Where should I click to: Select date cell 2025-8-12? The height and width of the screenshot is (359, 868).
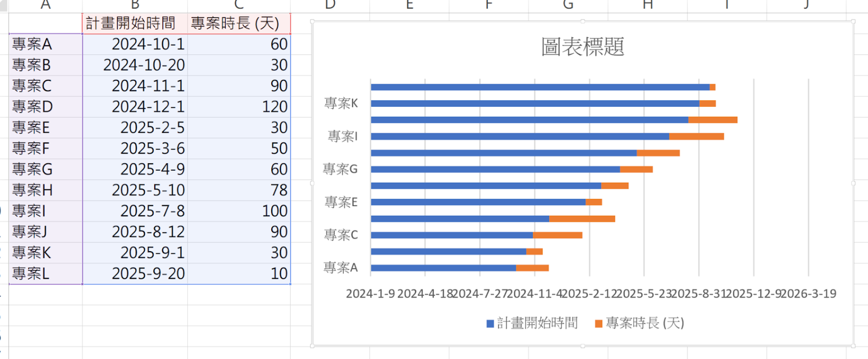[x=135, y=232]
